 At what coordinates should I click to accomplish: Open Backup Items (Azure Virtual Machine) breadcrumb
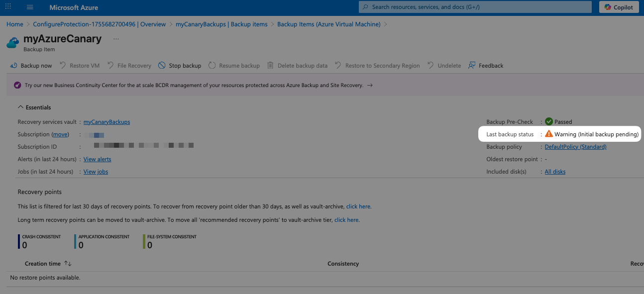pyautogui.click(x=328, y=24)
